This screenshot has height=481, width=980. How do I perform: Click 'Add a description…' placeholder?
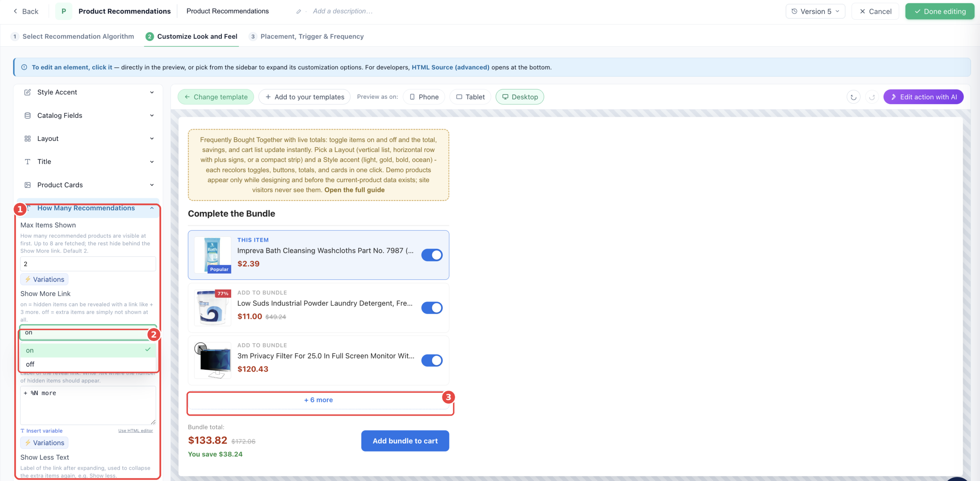tap(343, 11)
